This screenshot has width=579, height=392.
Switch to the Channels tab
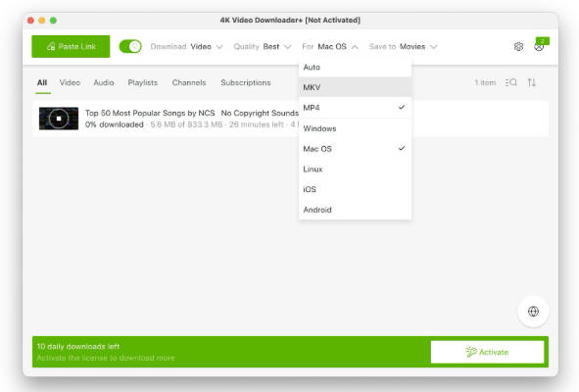click(x=189, y=82)
